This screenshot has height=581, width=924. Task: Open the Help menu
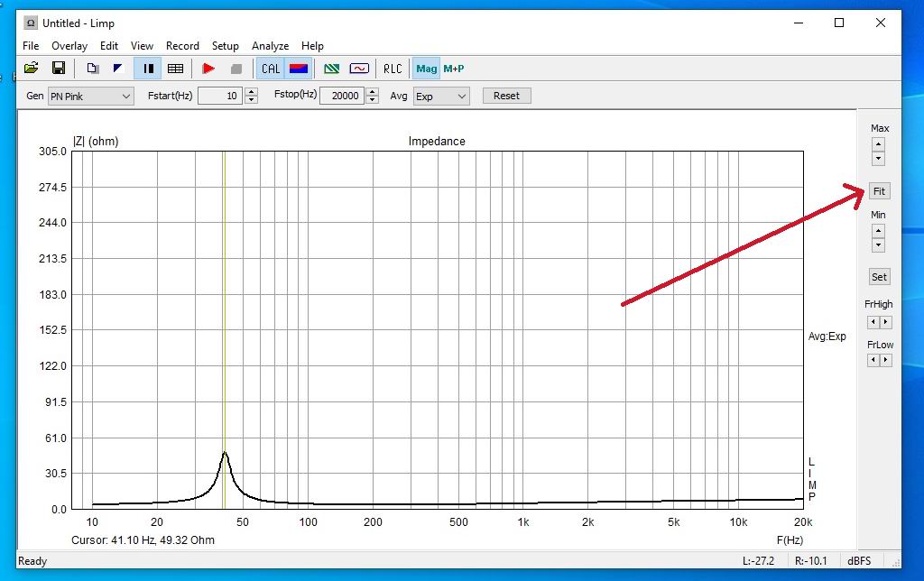[312, 46]
